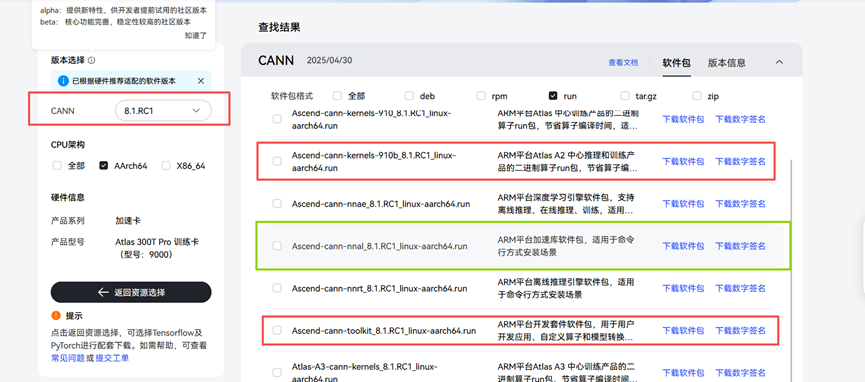Select checkbox for Atlas-A3-cann-kernels_8.1.RC1 package
The height and width of the screenshot is (382, 865).
coord(277,373)
